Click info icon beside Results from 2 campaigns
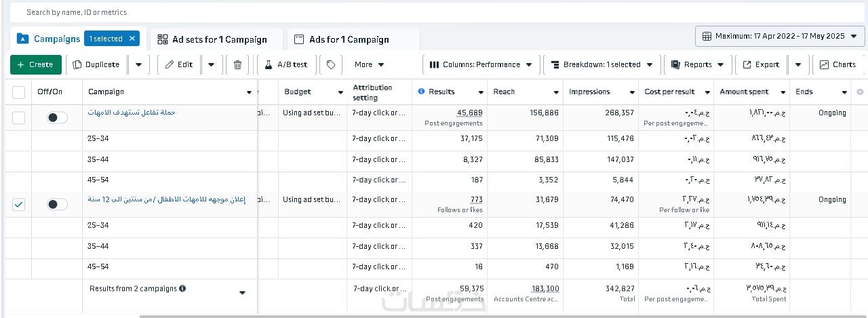Screen dimensions: 868x318 tap(182, 288)
